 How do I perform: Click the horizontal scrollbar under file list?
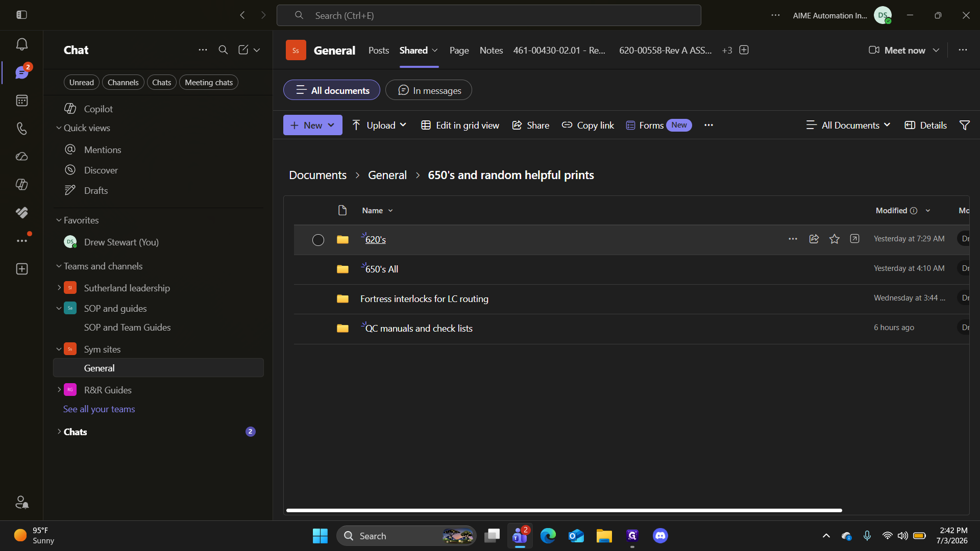coord(564,510)
